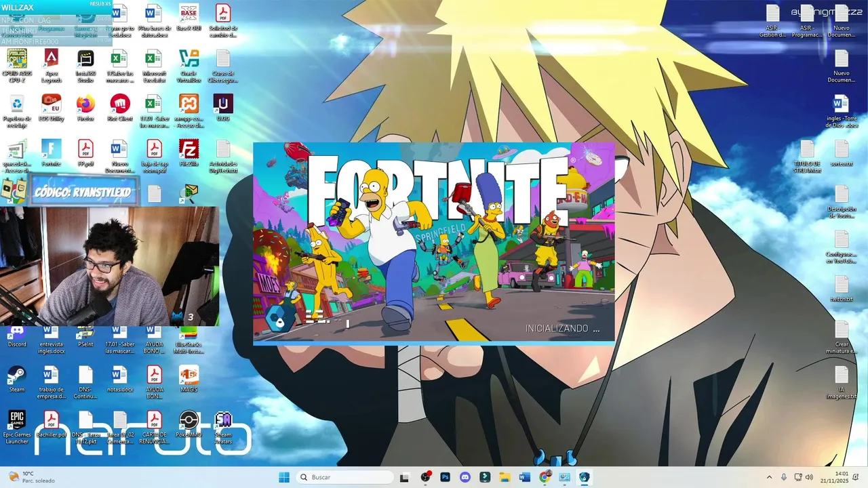Launch EOS Utility from the desktop

click(x=51, y=108)
